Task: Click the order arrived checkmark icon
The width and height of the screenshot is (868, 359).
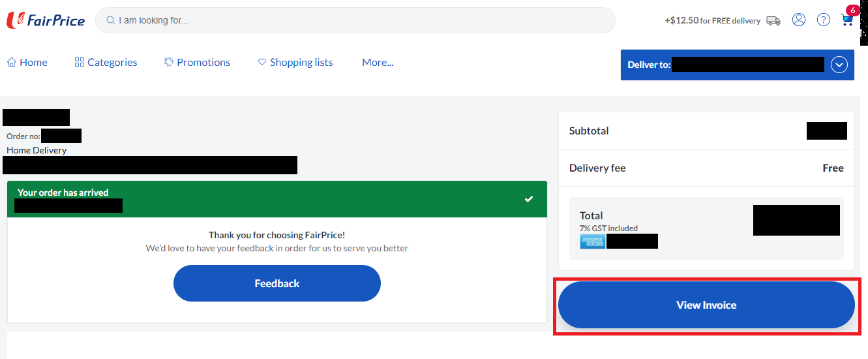Action: (x=529, y=198)
